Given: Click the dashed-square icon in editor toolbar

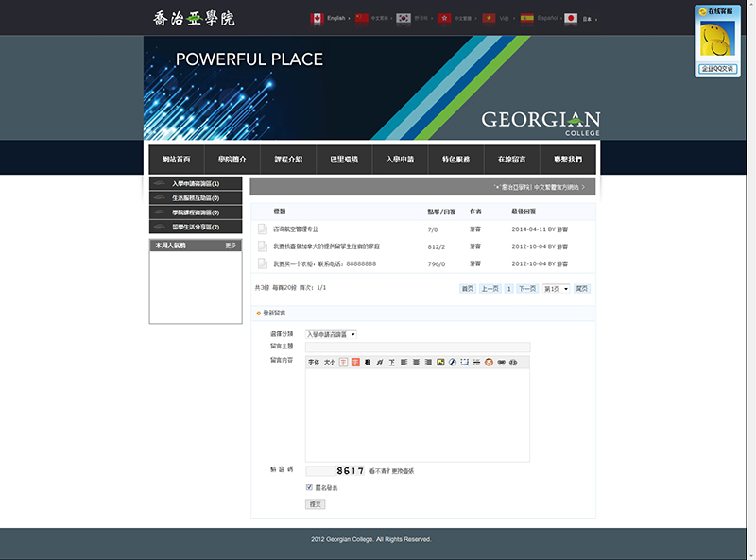Looking at the screenshot, I should [464, 362].
